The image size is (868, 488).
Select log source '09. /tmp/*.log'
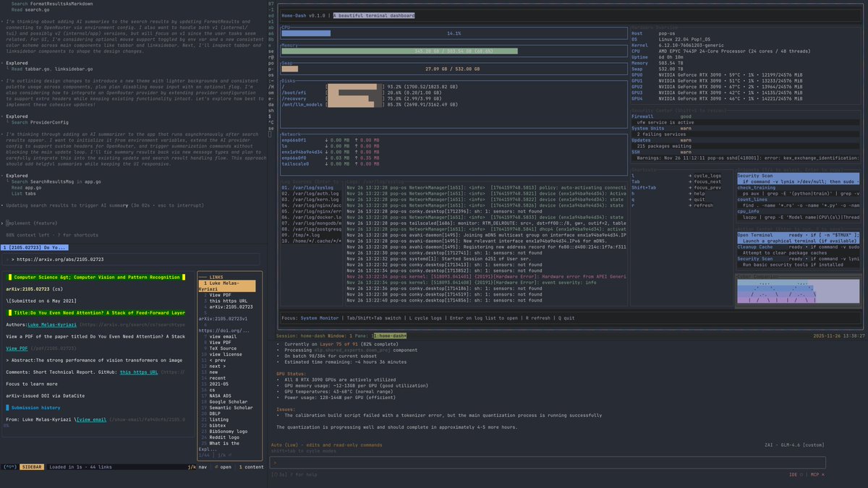click(x=311, y=234)
